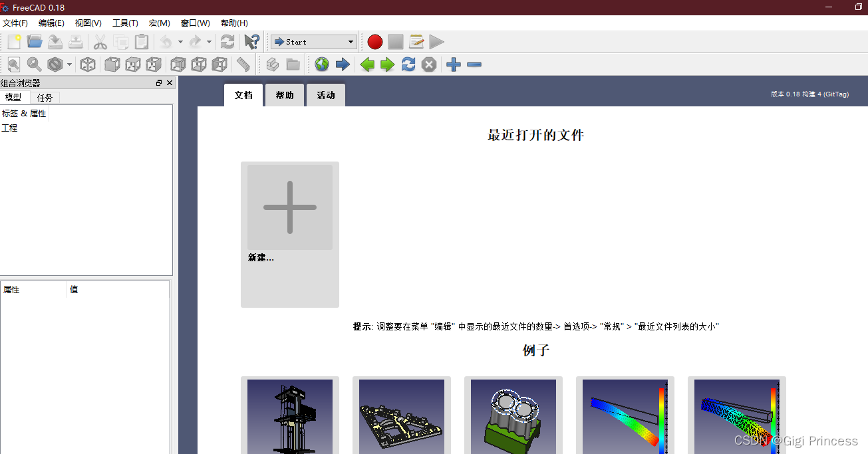This screenshot has width=868, height=454.
Task: Open the triangular frame example thumbnail
Action: [402, 417]
